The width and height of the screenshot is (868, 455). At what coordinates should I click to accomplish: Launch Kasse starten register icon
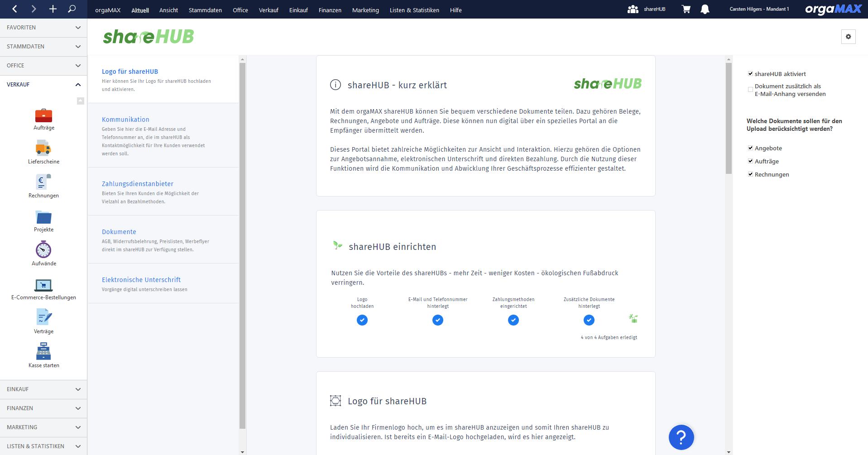(43, 351)
